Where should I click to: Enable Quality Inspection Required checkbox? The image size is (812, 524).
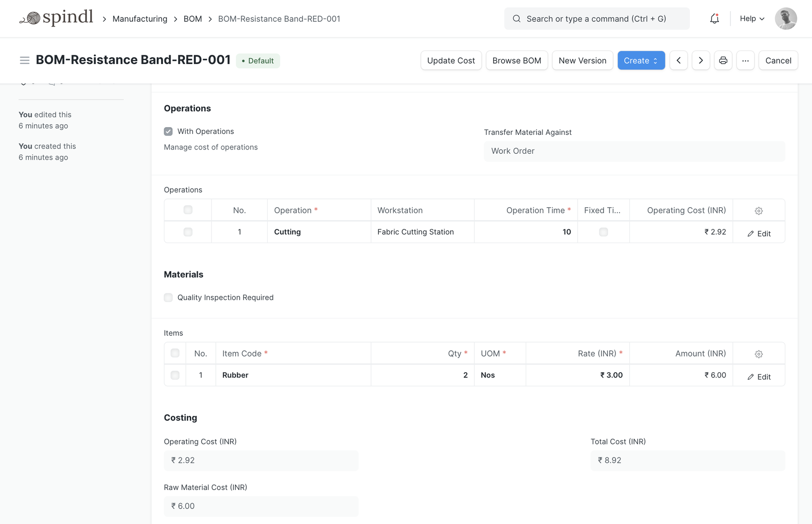point(168,297)
